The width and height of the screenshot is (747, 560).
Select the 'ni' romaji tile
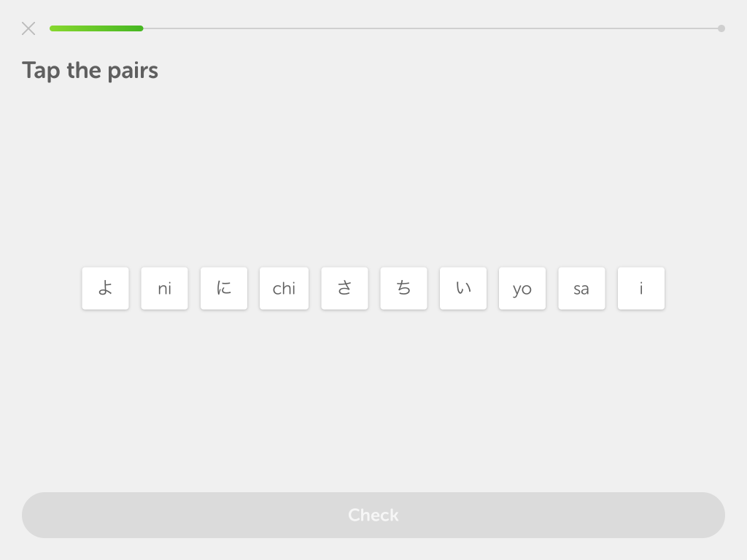pos(164,288)
